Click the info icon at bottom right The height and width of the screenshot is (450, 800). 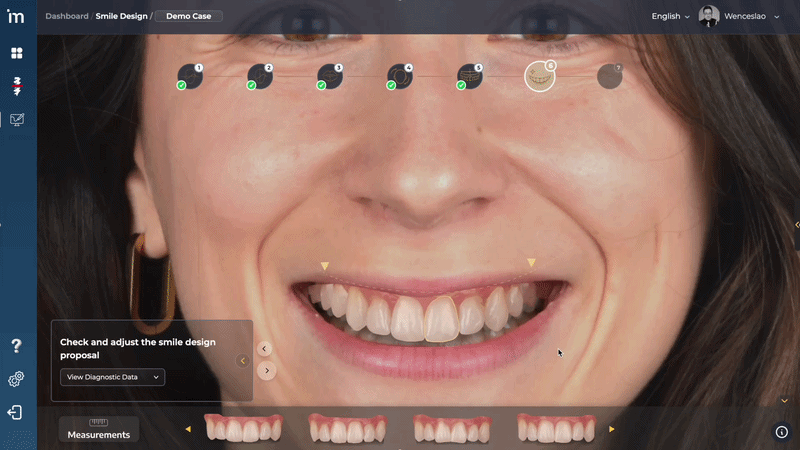click(782, 432)
